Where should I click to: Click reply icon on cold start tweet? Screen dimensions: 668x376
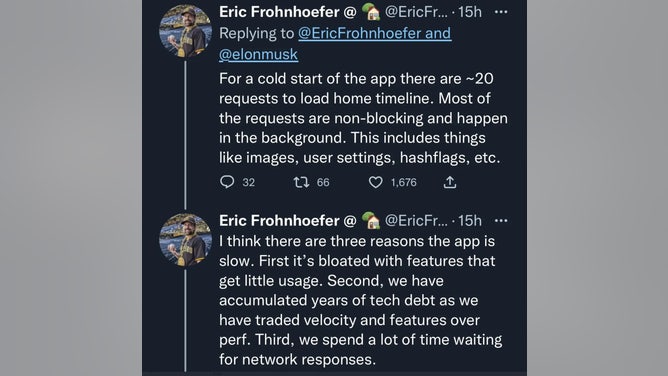point(227,182)
